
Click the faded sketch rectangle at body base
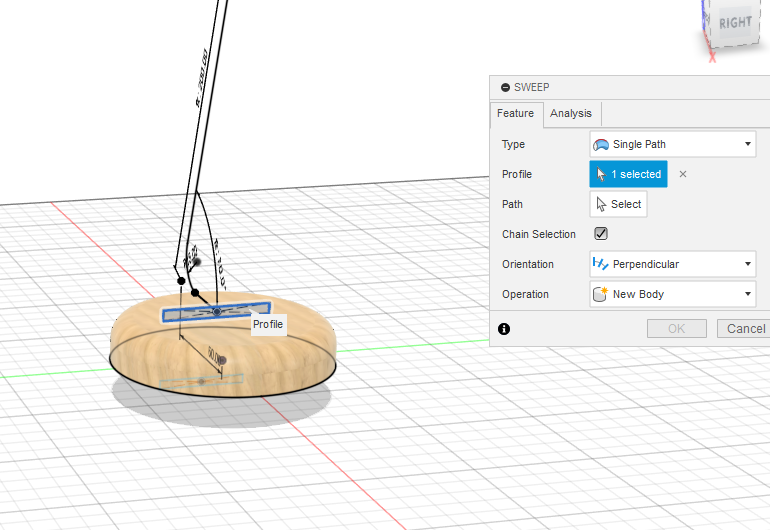coord(202,380)
